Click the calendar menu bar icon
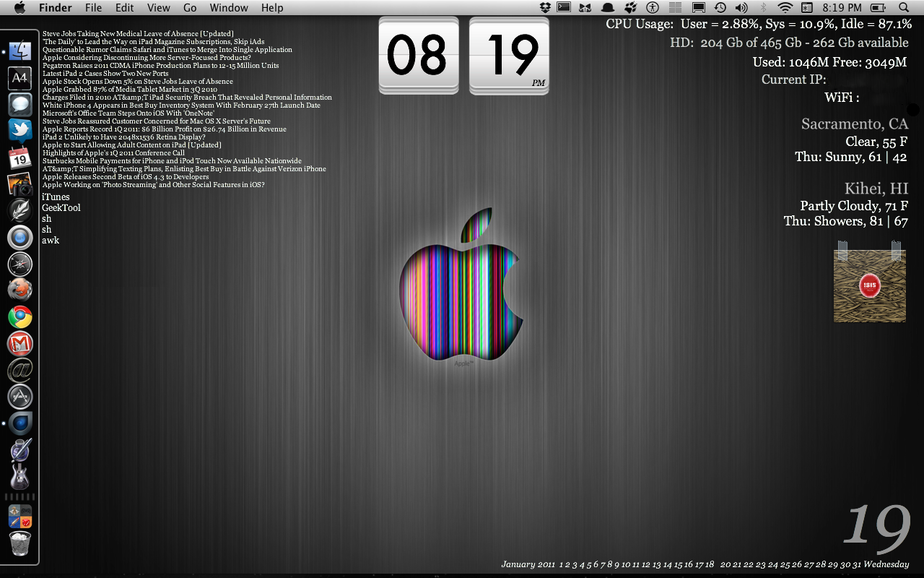Screen dimensions: 924x578 (x=807, y=7)
